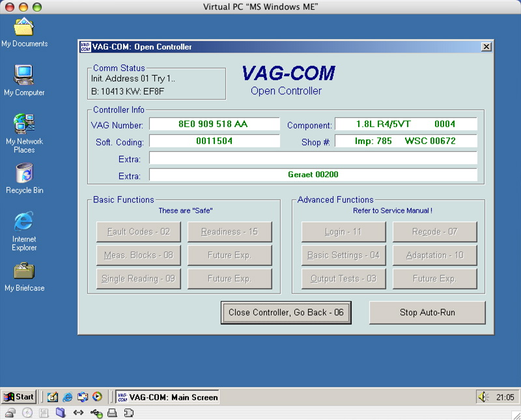
Task: Click the Virtual PC resize grip corner
Action: [x=516, y=415]
